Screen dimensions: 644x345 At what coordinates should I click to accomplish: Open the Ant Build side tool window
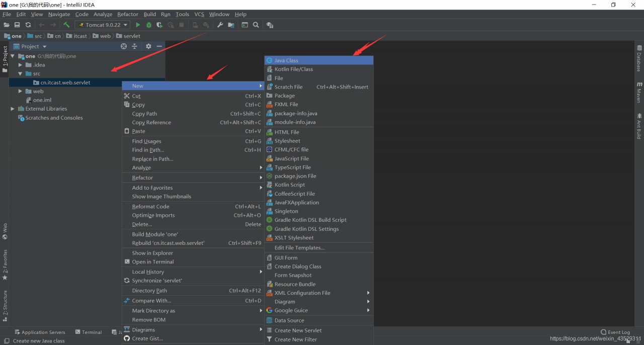(x=639, y=126)
